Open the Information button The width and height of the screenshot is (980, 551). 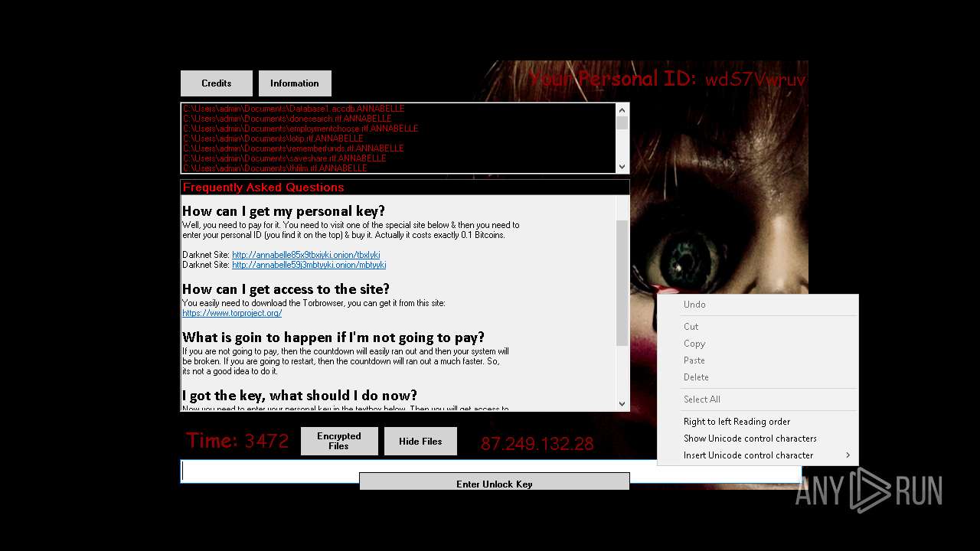(295, 83)
